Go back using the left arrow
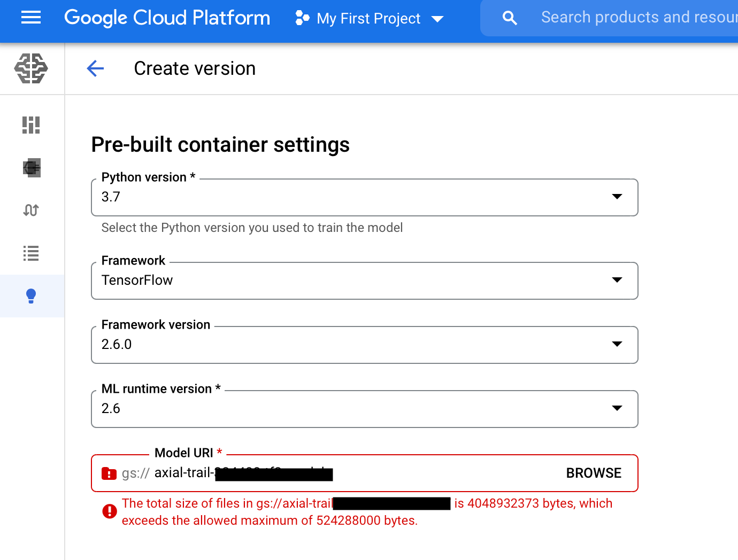The width and height of the screenshot is (738, 560). (x=95, y=68)
